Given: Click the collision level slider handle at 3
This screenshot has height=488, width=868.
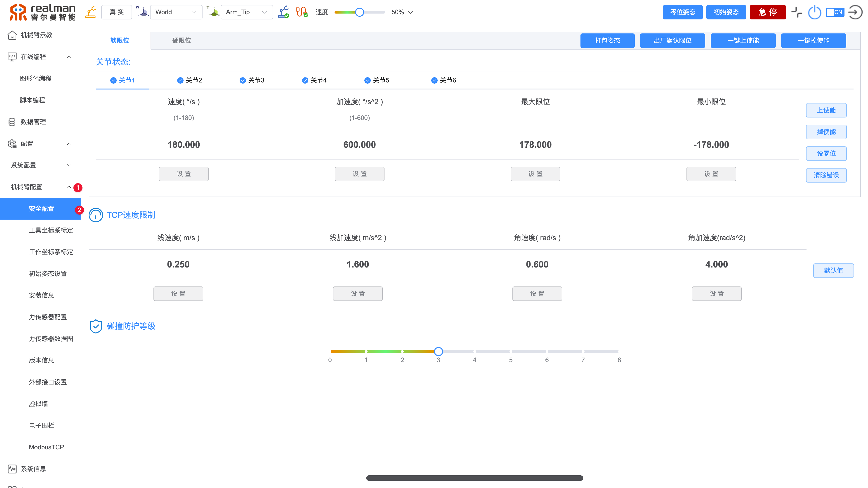Looking at the screenshot, I should click(438, 352).
